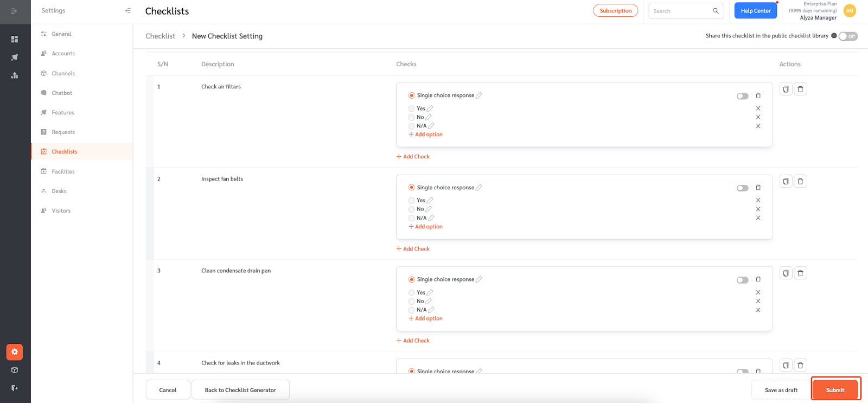Duplicate the Clean condensate drain pan item
This screenshot has width=868, height=403.
click(x=786, y=273)
